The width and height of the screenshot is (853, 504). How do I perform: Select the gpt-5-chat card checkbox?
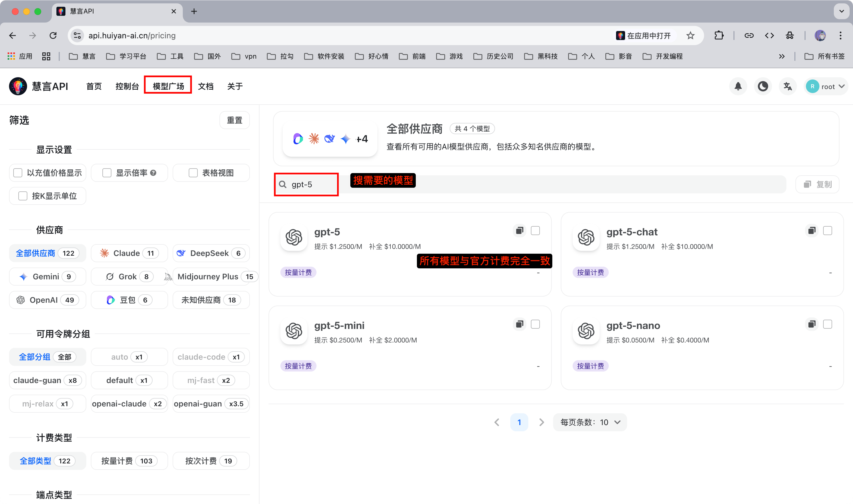[828, 231]
